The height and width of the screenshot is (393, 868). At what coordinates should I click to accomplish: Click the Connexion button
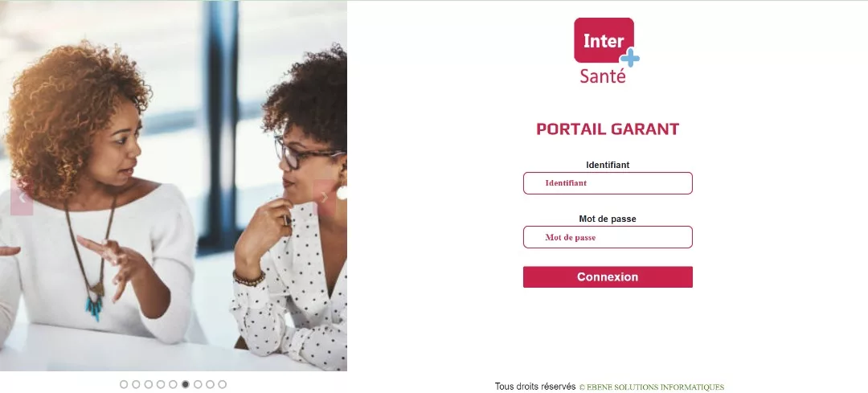[x=608, y=276]
